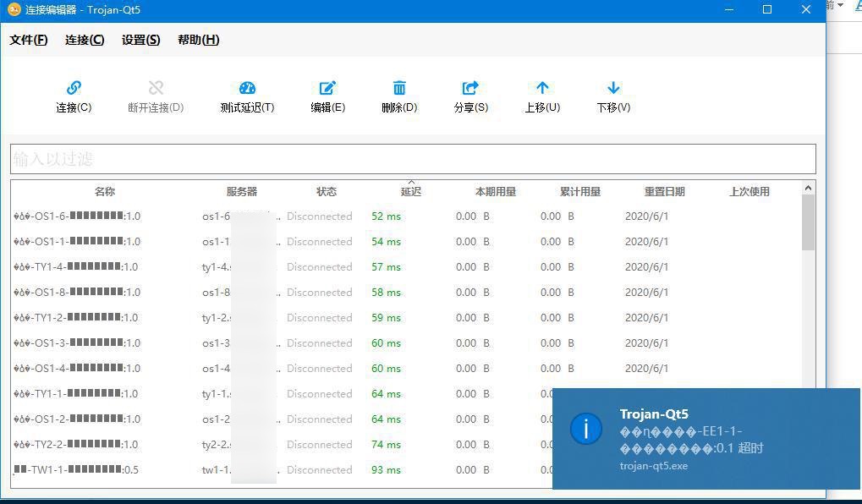
Task: Open the 连接(C) menu
Action: [85, 40]
